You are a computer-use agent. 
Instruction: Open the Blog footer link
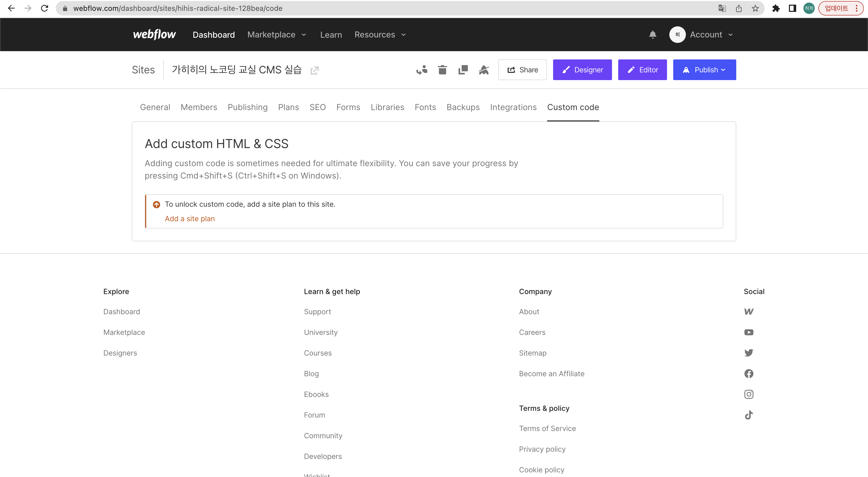311,374
